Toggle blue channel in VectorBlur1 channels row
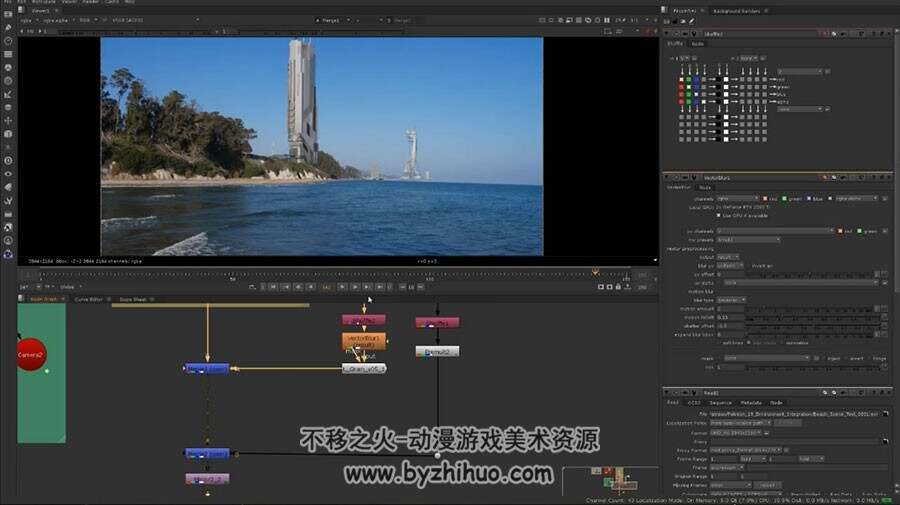Screen dimensions: 900x505 pos(808,199)
